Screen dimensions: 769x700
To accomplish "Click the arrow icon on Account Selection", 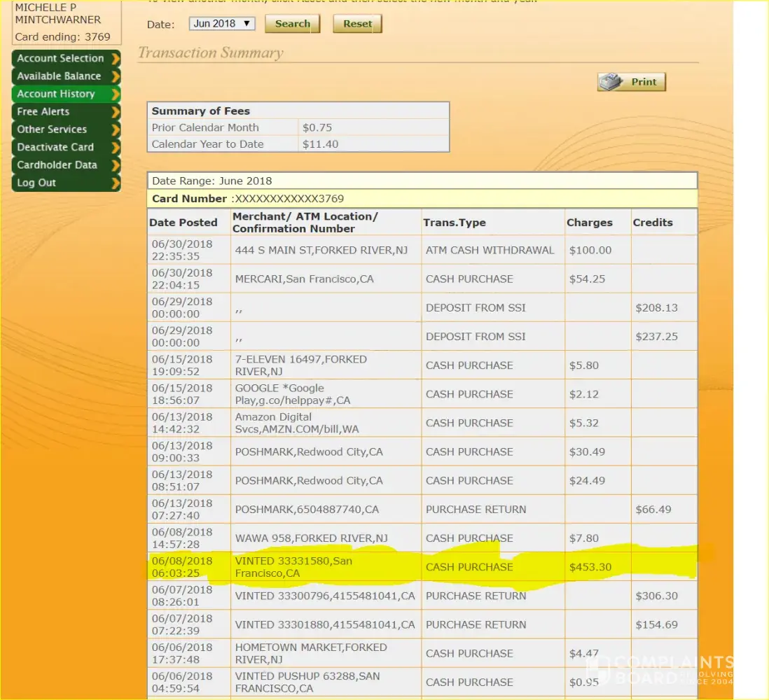I will (116, 59).
